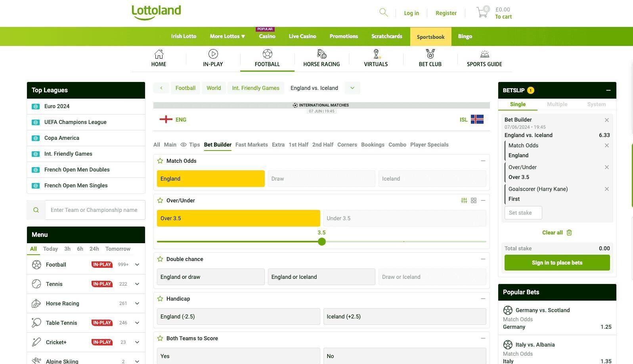Viewport: 633px width, 364px height.
Task: Expand the Cricket+ menu row
Action: pos(137,342)
